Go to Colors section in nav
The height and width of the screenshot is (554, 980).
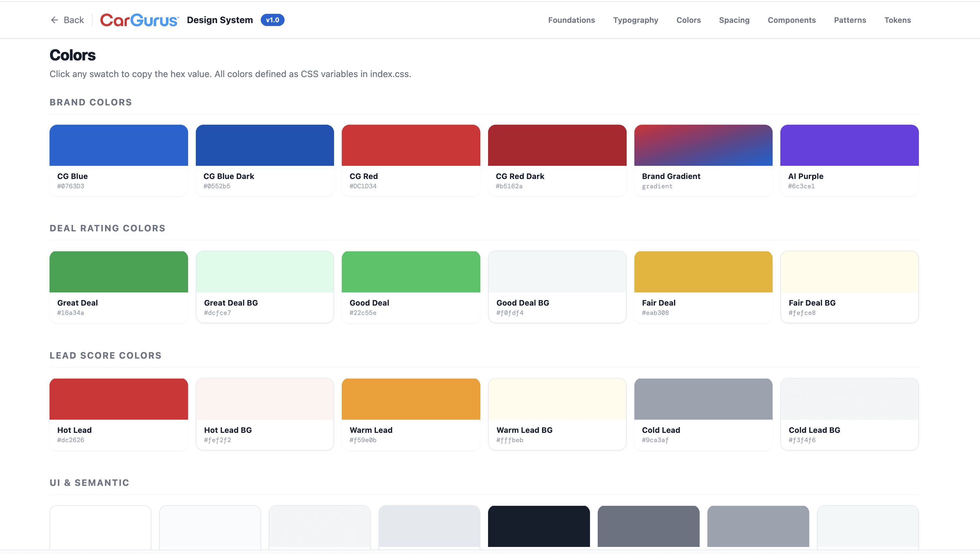click(x=688, y=20)
